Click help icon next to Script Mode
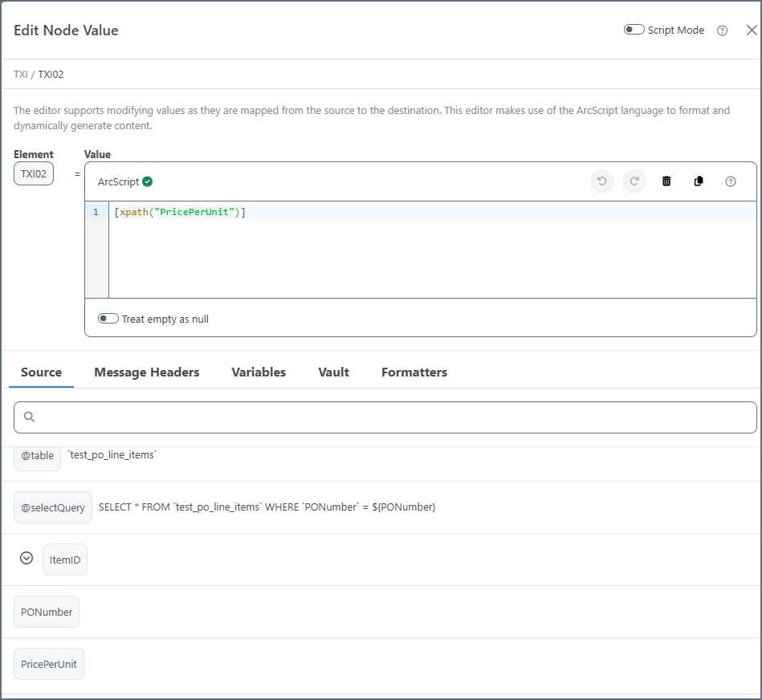This screenshot has width=762, height=700. 722,31
